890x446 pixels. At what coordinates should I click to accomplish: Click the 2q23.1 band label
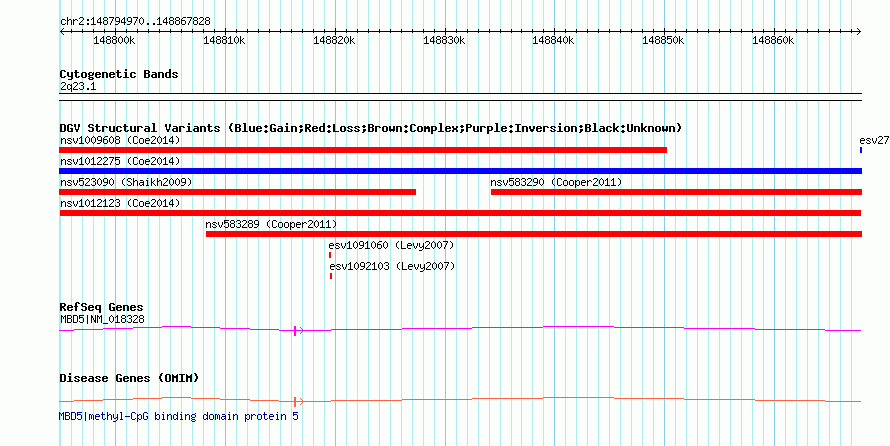tap(78, 87)
